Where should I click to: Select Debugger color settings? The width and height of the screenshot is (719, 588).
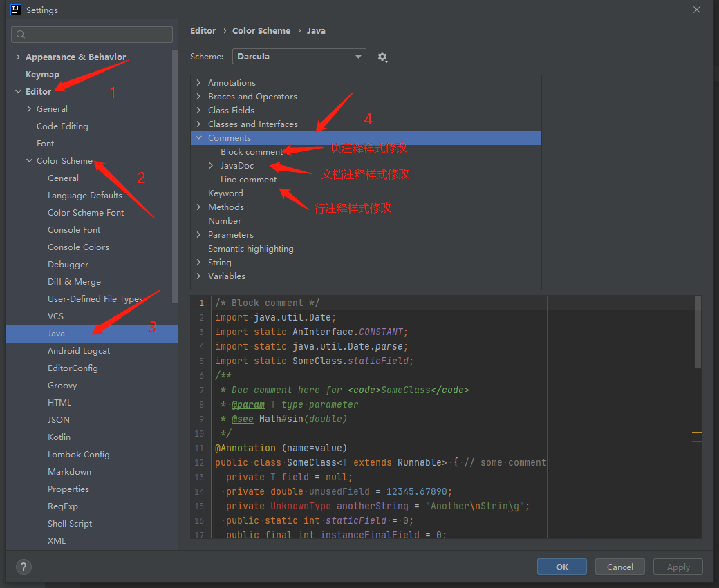68,265
